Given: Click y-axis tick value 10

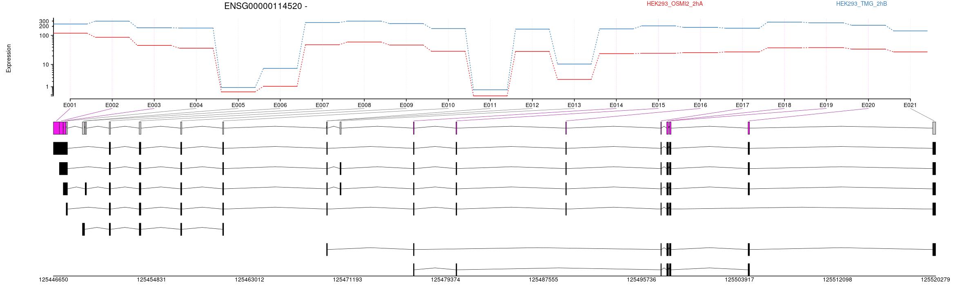Looking at the screenshot, I should pyautogui.click(x=46, y=65).
